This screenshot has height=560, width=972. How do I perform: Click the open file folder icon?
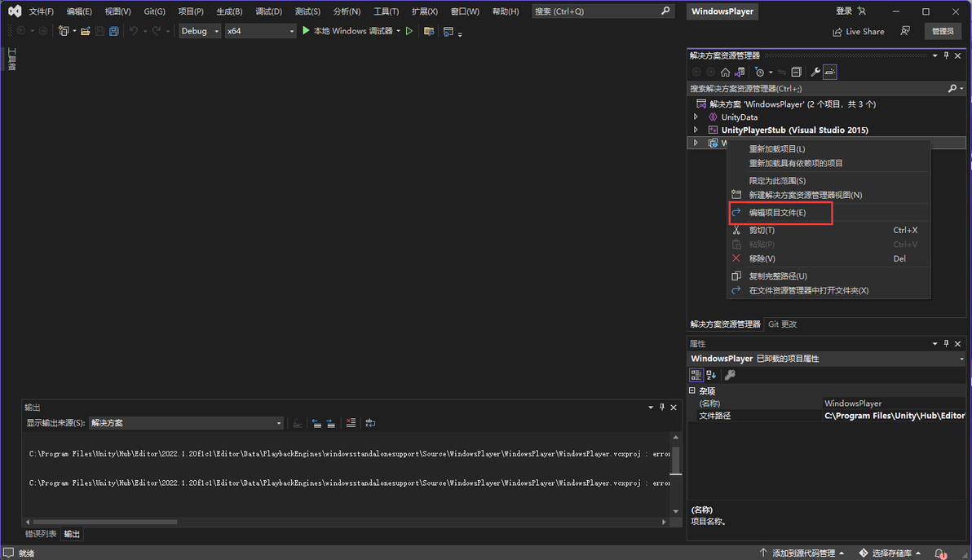86,31
